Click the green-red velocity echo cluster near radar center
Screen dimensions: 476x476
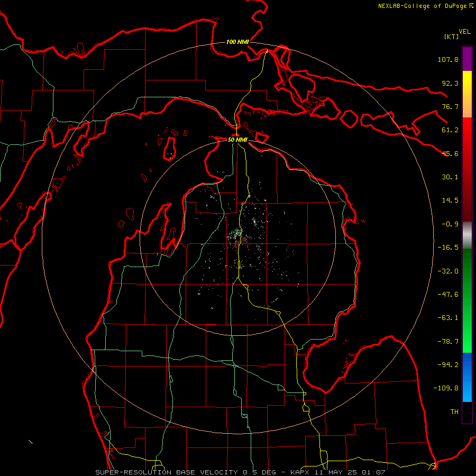coord(239,239)
